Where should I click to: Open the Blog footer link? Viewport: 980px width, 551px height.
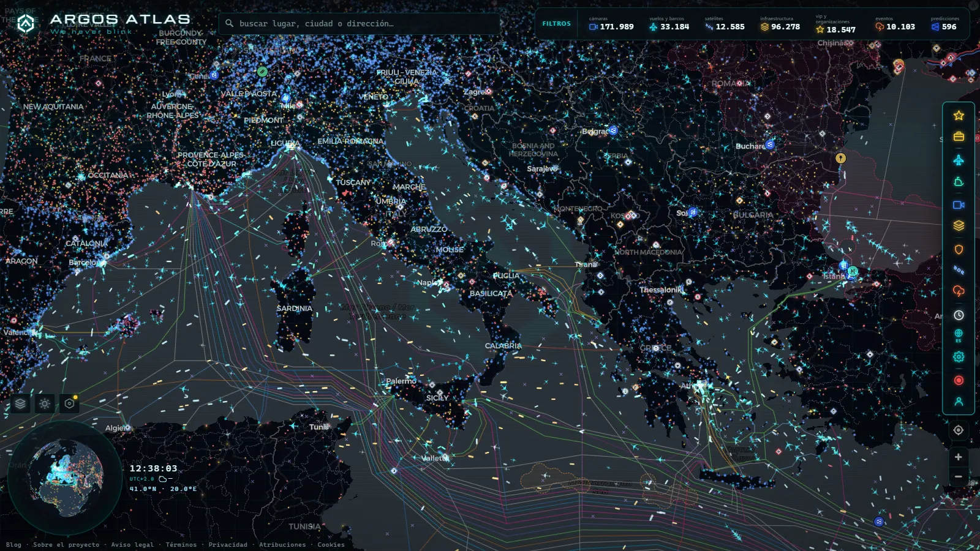pyautogui.click(x=13, y=544)
